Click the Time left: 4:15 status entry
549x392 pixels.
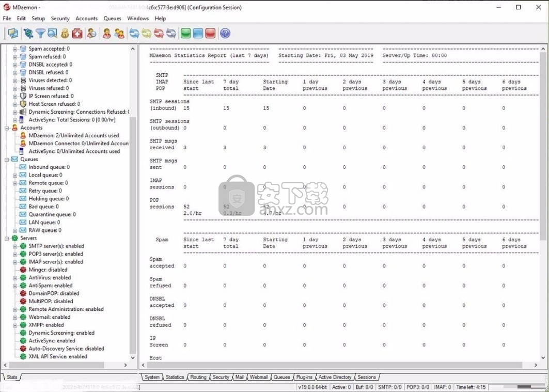coord(470,387)
